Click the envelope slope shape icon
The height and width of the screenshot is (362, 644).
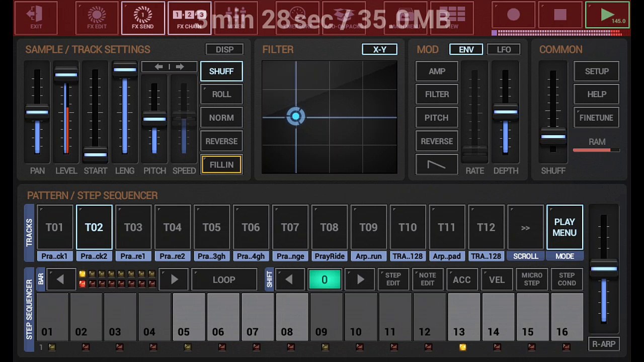point(437,164)
